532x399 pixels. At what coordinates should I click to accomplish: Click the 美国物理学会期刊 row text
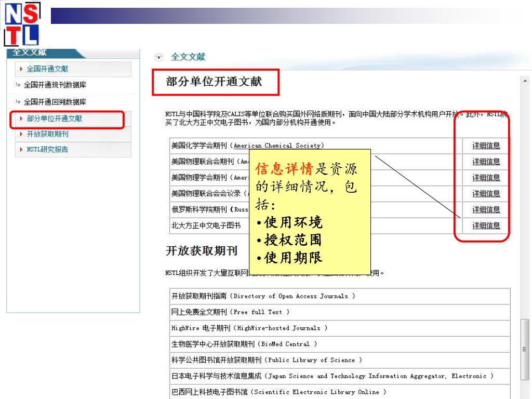tap(210, 178)
